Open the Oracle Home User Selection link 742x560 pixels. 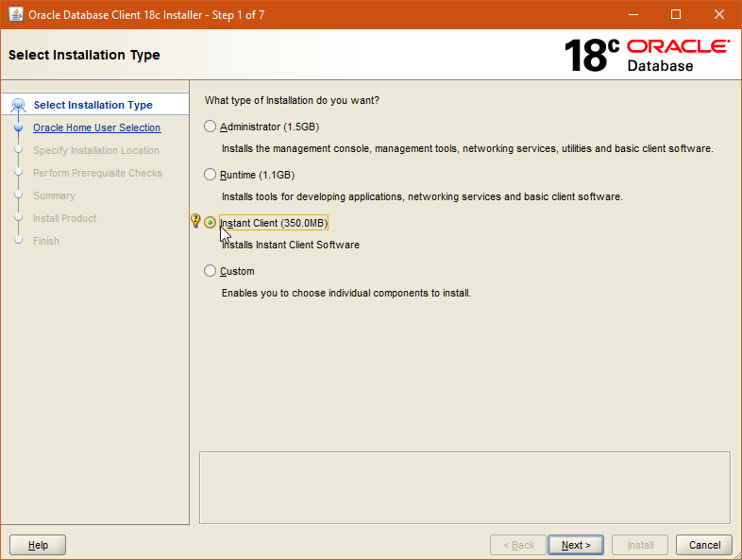click(x=97, y=127)
